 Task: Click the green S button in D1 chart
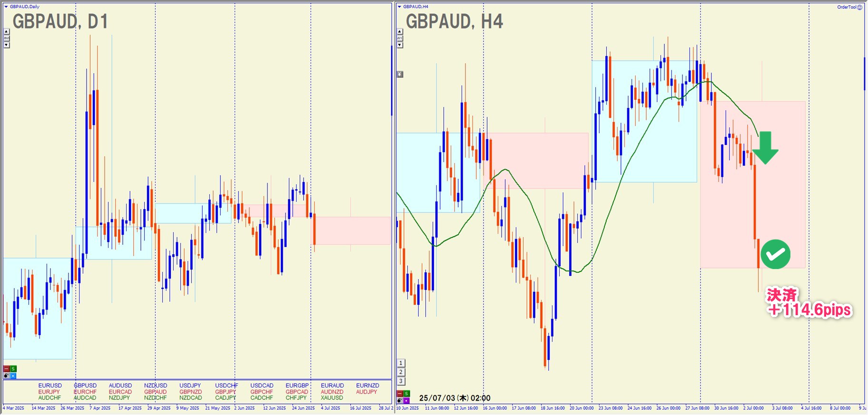(13, 369)
